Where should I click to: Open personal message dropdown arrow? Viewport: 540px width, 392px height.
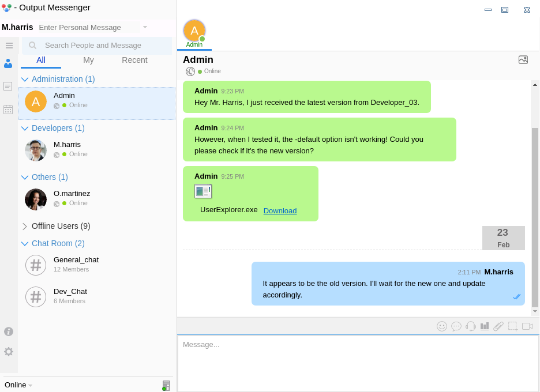145,27
